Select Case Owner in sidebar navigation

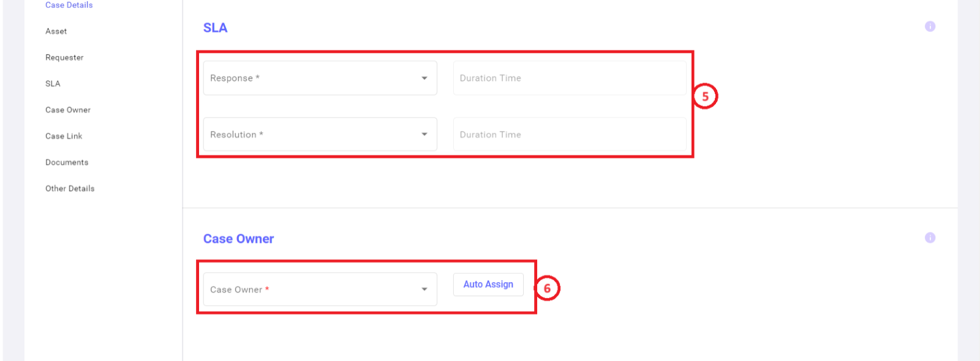68,110
